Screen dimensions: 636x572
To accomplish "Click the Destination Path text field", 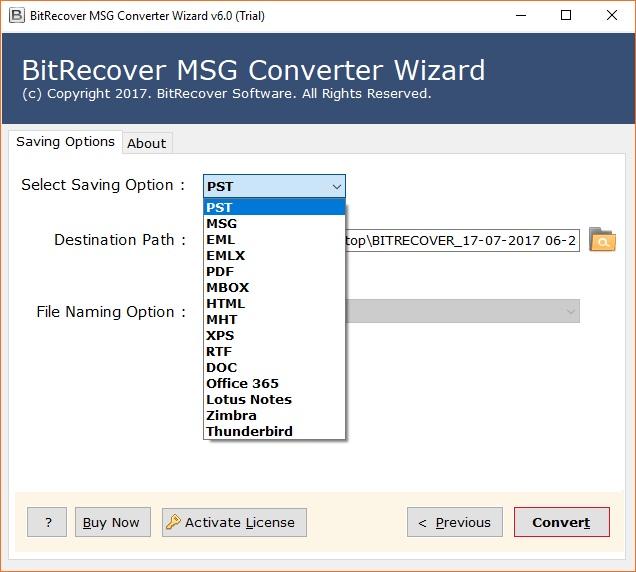I will 462,241.
